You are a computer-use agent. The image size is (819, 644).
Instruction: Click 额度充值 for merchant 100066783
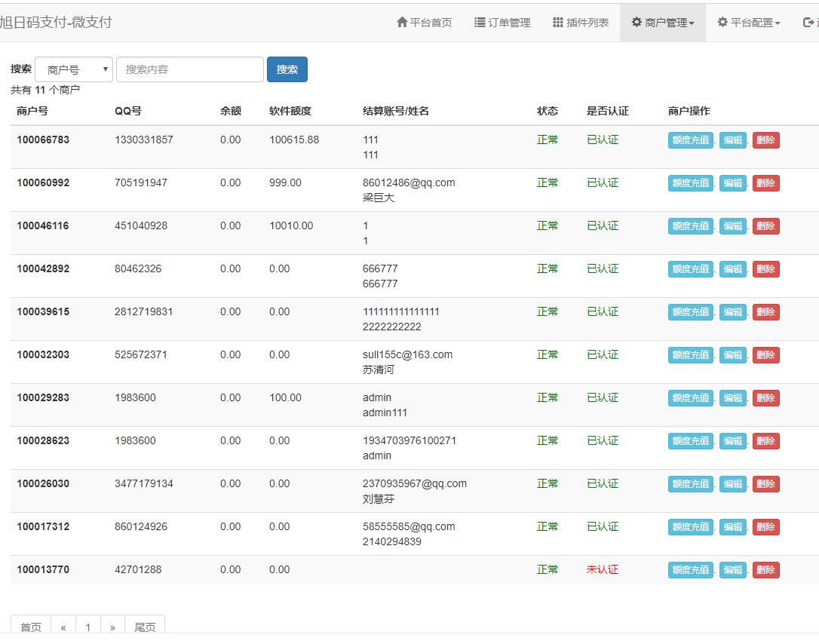(x=690, y=140)
